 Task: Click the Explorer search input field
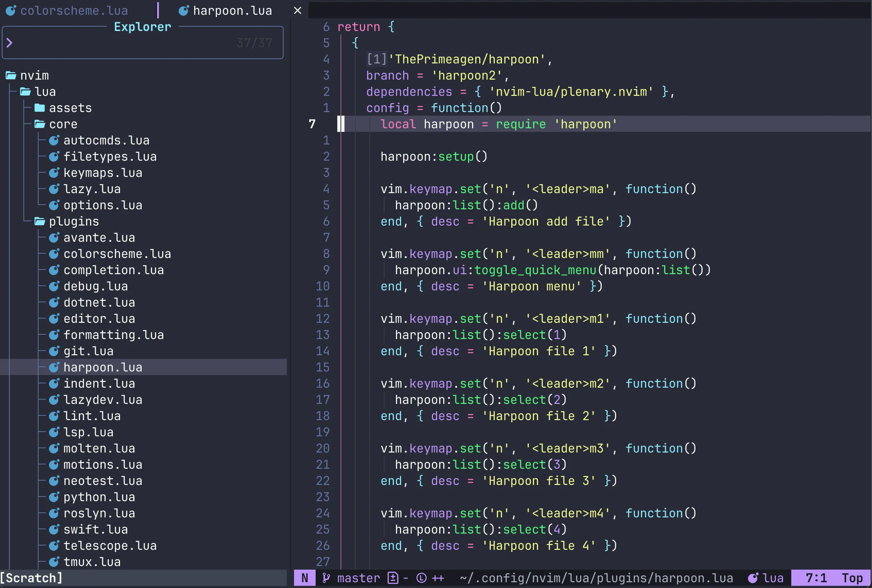pos(143,43)
